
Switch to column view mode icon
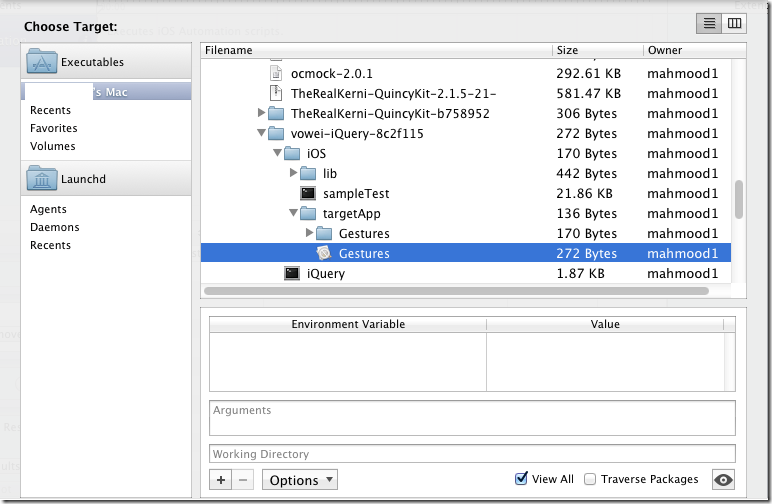(x=735, y=24)
